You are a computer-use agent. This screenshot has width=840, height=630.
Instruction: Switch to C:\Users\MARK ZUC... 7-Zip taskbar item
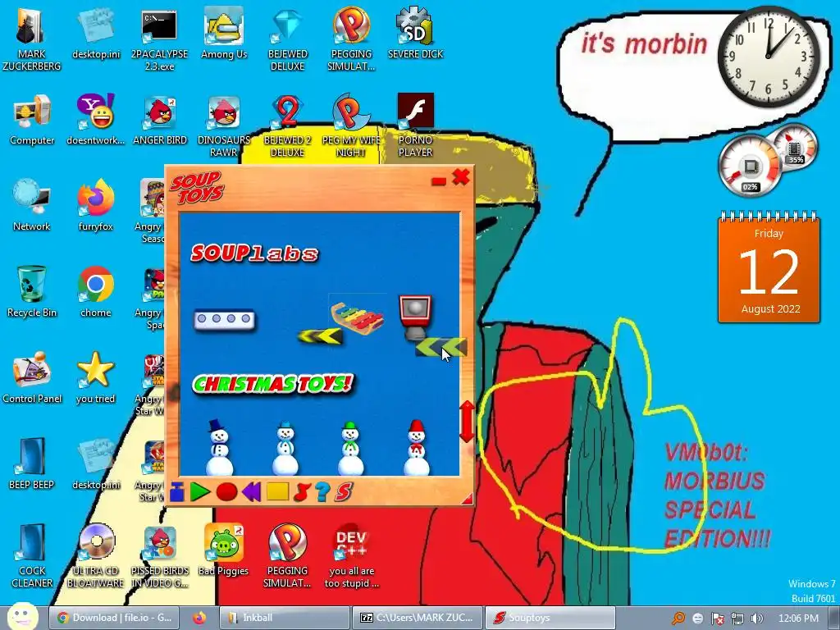click(x=417, y=618)
